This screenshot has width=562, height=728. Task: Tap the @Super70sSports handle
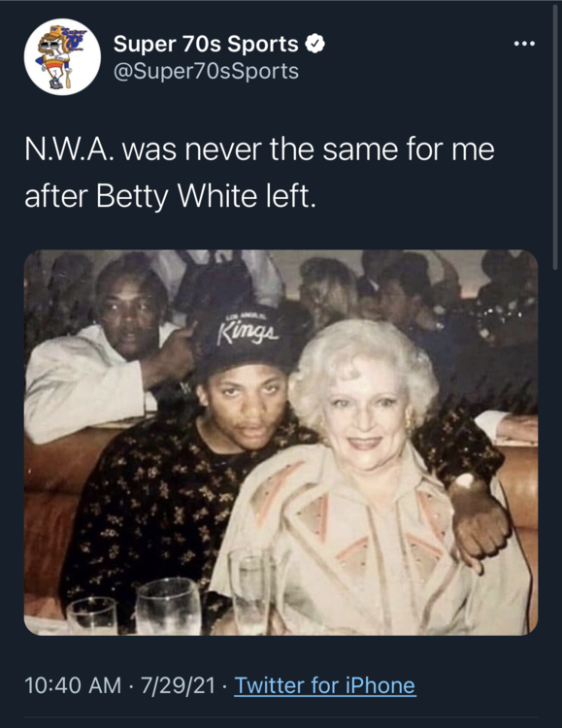tap(206, 71)
